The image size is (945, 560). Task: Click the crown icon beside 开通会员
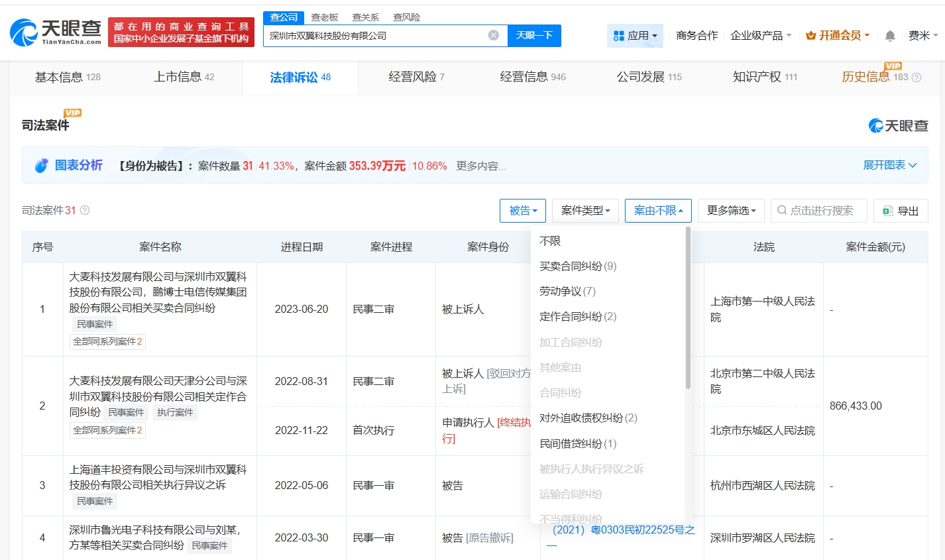point(812,36)
